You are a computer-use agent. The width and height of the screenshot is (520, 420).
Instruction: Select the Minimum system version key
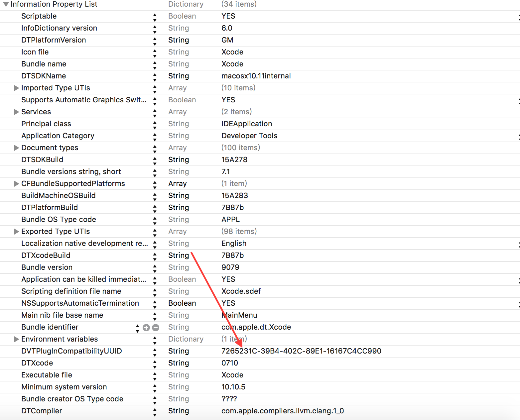[x=64, y=387]
